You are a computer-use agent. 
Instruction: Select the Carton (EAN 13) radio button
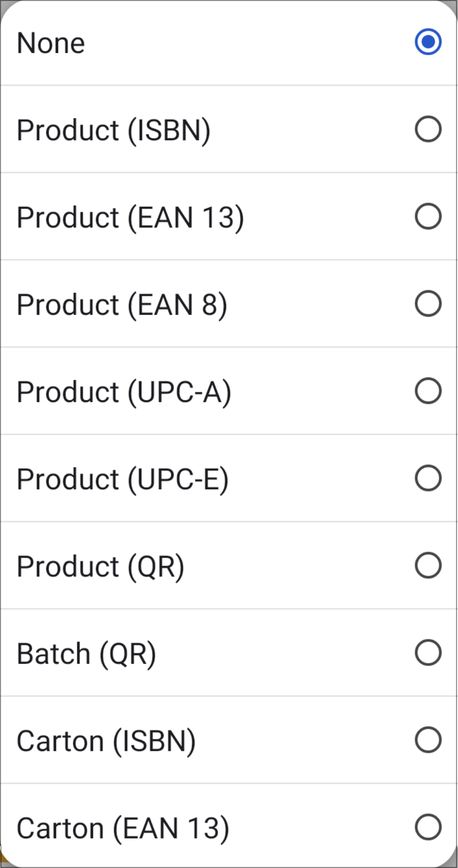[428, 827]
